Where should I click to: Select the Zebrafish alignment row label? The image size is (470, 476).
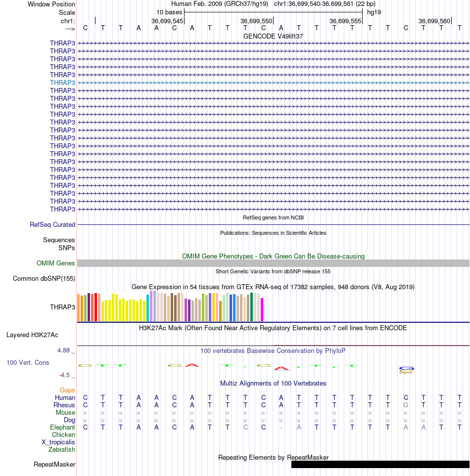62,449
